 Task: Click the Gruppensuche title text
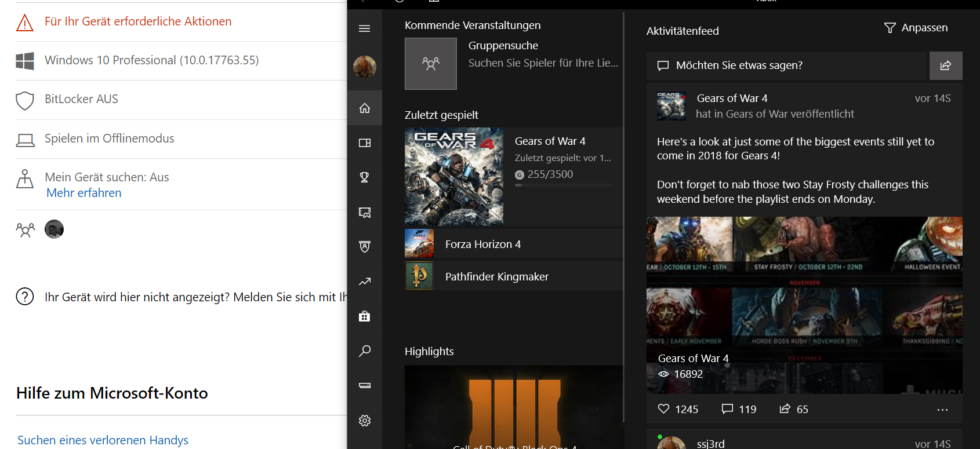[503, 46]
